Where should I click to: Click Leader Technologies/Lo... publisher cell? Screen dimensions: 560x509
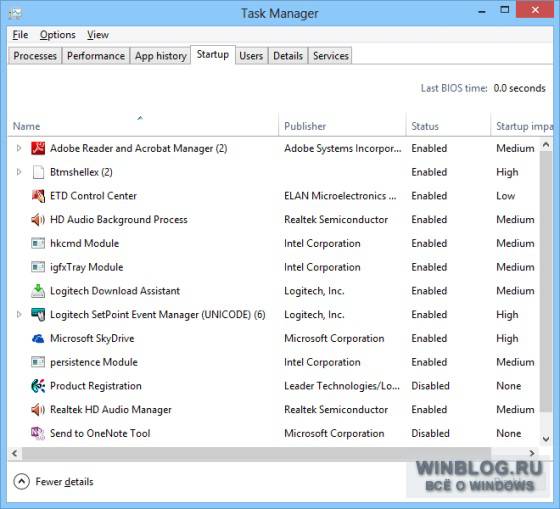pos(342,386)
